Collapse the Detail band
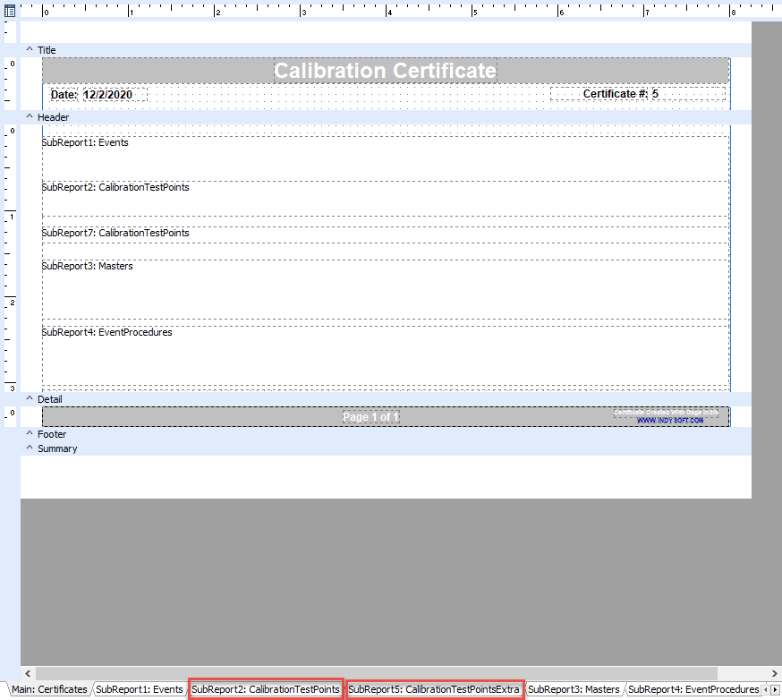This screenshot has height=700, width=782. [x=29, y=399]
